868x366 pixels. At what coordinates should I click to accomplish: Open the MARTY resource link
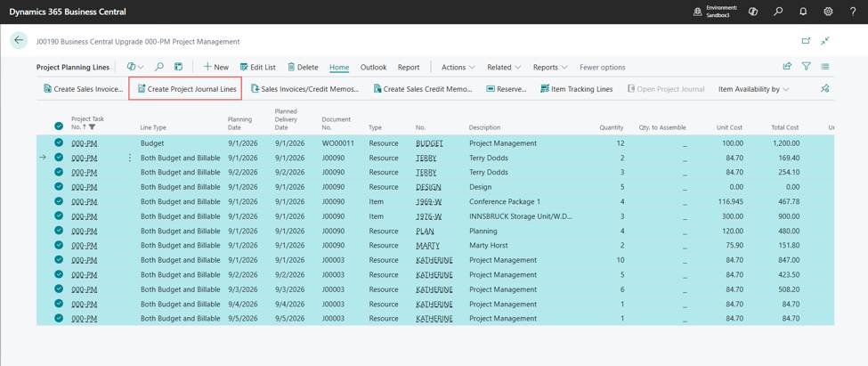coord(427,245)
